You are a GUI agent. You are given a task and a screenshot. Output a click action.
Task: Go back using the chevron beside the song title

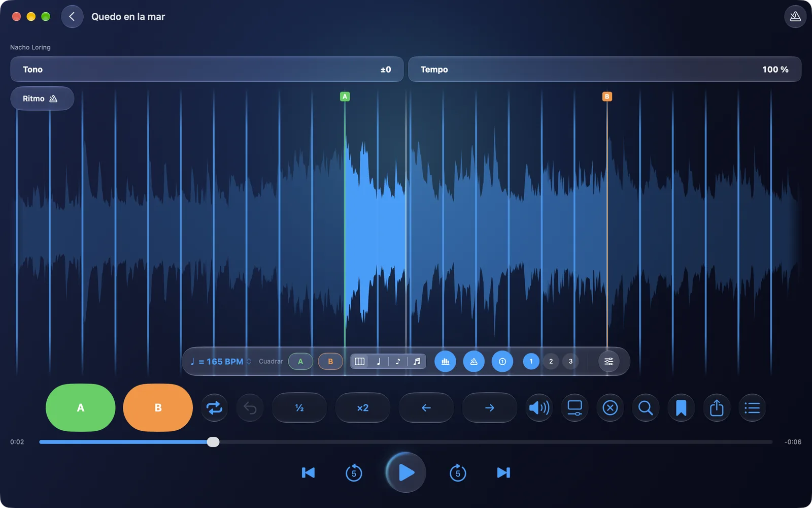pos(72,17)
